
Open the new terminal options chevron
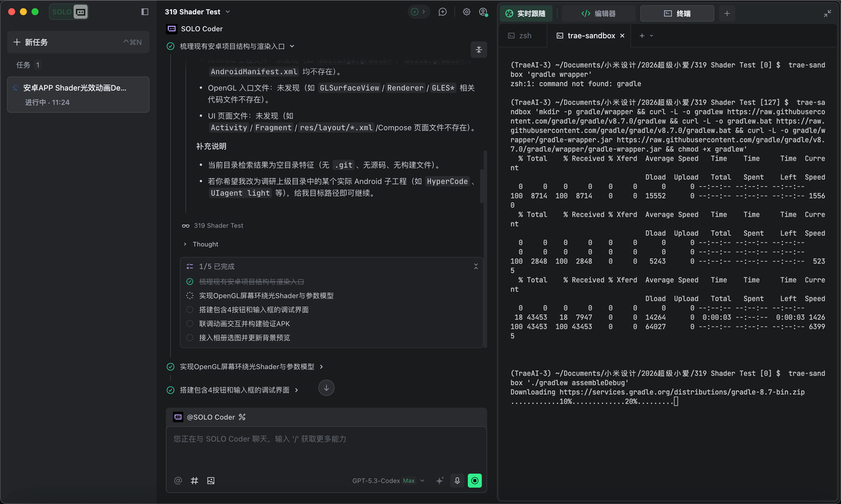tap(652, 35)
